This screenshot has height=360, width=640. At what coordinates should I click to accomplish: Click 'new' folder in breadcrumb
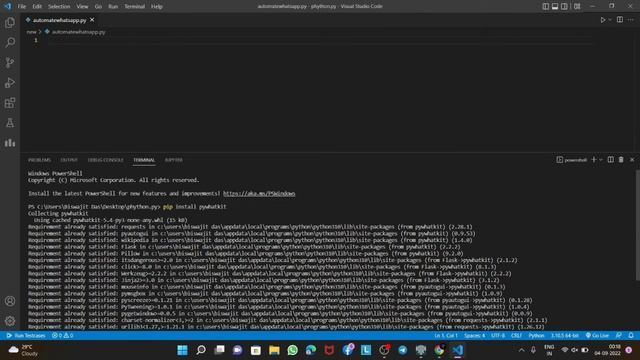tap(31, 32)
